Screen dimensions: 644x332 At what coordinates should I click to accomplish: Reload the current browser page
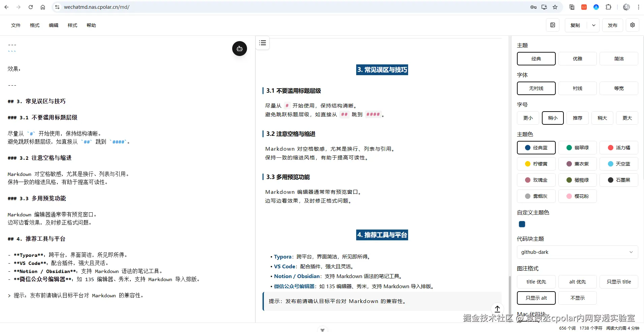click(x=31, y=7)
